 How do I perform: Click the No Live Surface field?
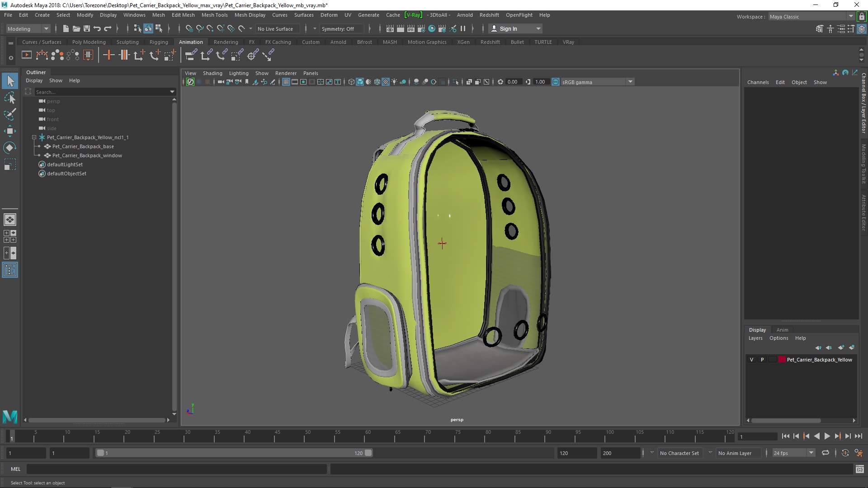(x=277, y=28)
